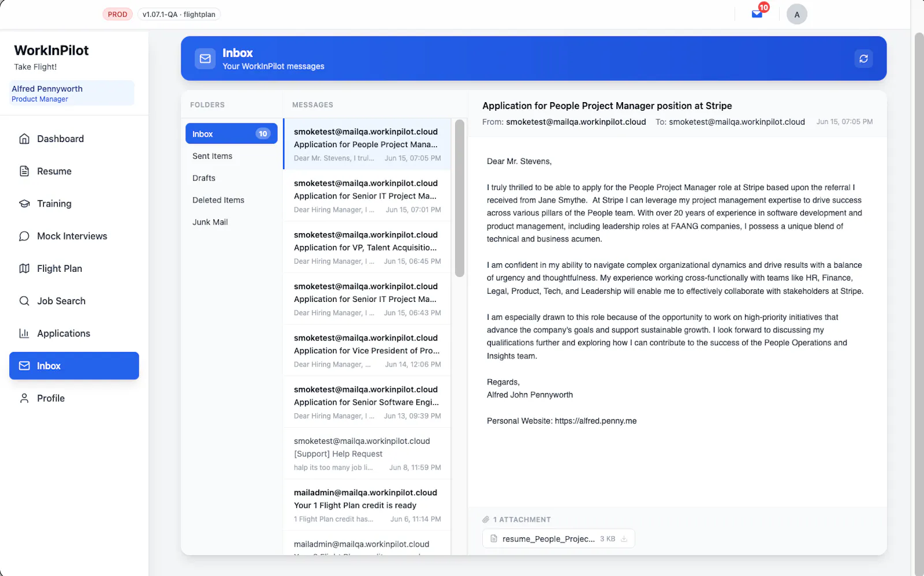Open the '[Support] Help Request' message

coord(367,454)
